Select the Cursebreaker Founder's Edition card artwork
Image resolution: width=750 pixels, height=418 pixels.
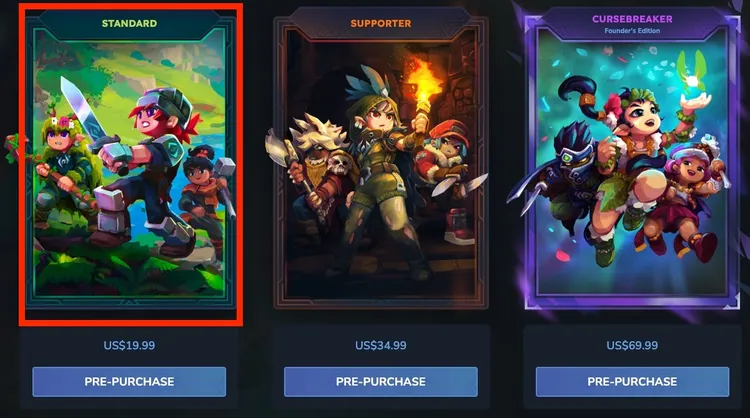632,163
